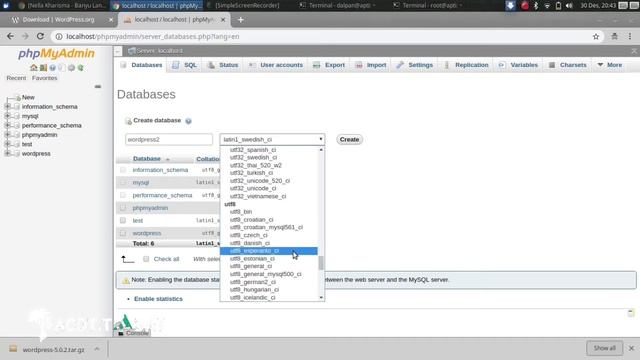This screenshot has height=360, width=640.
Task: Click the Bluetooth icon in system tray
Action: [x=536, y=6]
